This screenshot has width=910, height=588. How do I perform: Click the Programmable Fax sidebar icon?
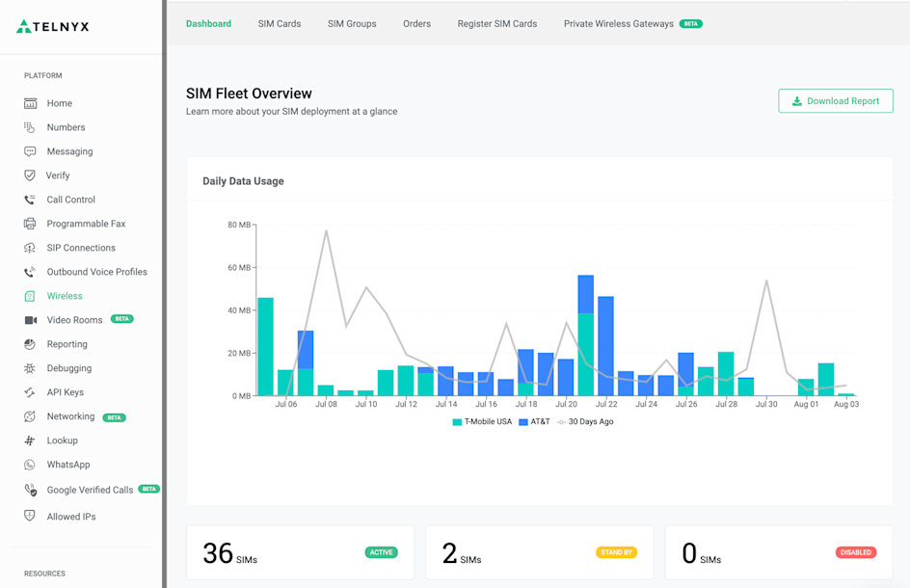pos(31,224)
